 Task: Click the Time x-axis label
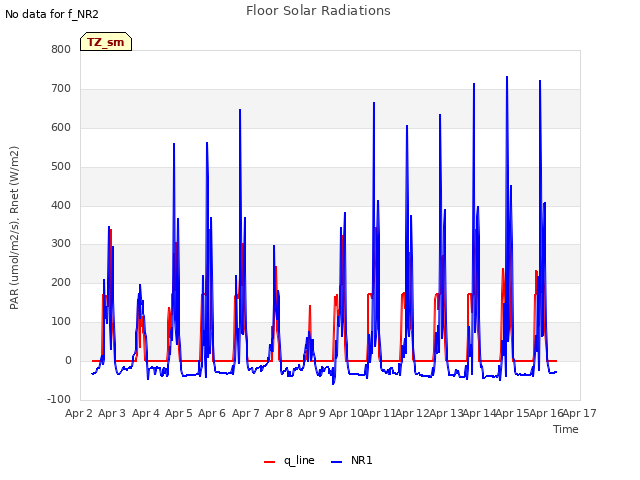pyautogui.click(x=566, y=429)
